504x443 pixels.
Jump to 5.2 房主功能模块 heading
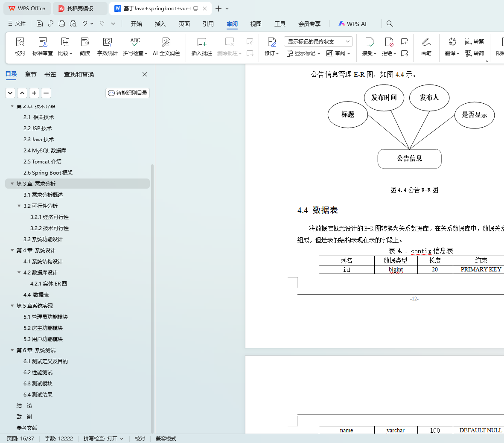43,328
